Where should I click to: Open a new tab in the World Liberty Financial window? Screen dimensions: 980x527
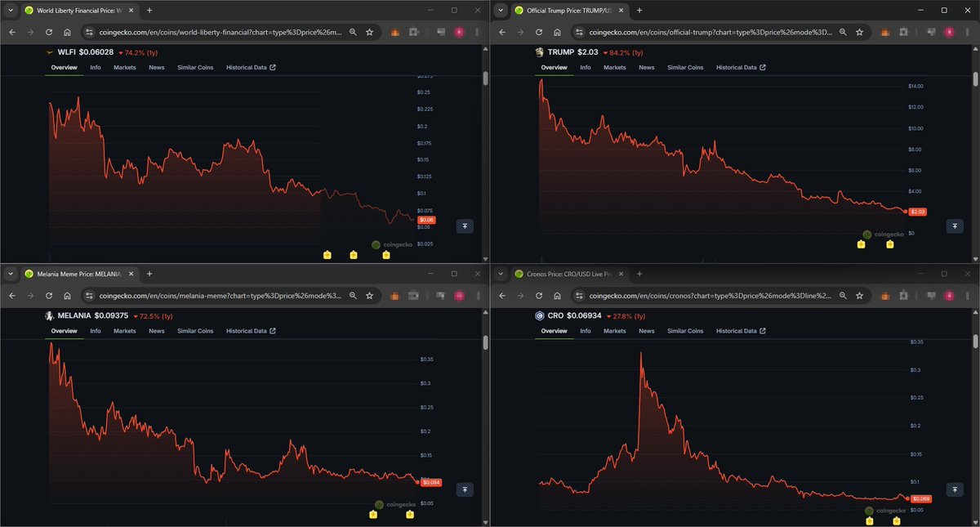click(149, 11)
